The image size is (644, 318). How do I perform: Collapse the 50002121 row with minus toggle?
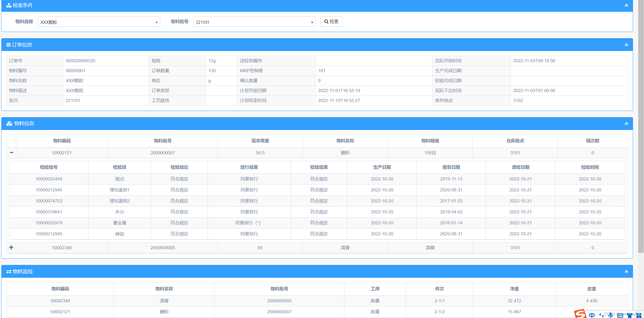coord(11,153)
